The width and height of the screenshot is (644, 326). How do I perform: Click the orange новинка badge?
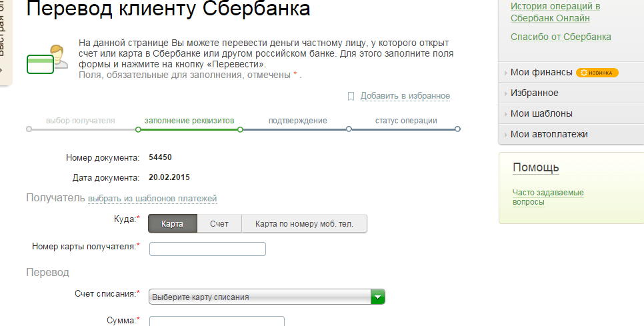point(597,73)
